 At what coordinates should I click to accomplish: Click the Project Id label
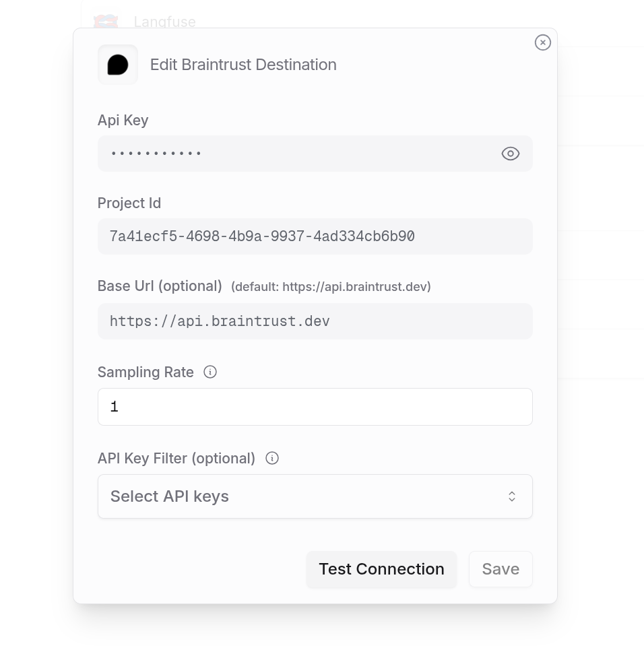tap(129, 203)
